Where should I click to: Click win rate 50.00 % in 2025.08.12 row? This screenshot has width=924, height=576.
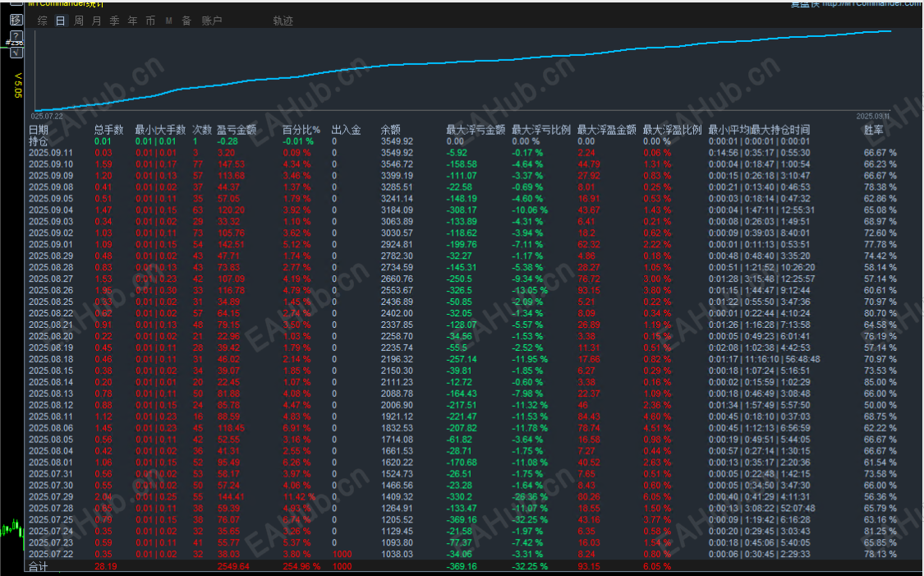tap(880, 405)
